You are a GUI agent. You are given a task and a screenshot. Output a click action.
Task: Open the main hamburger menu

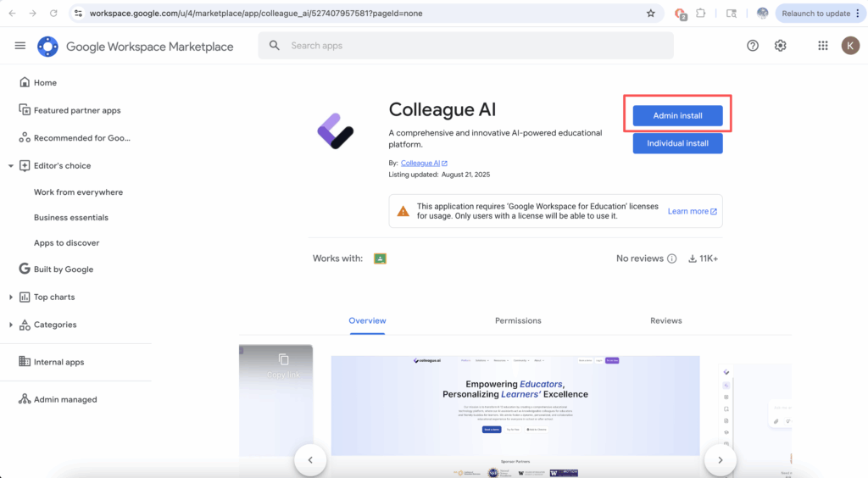point(20,46)
